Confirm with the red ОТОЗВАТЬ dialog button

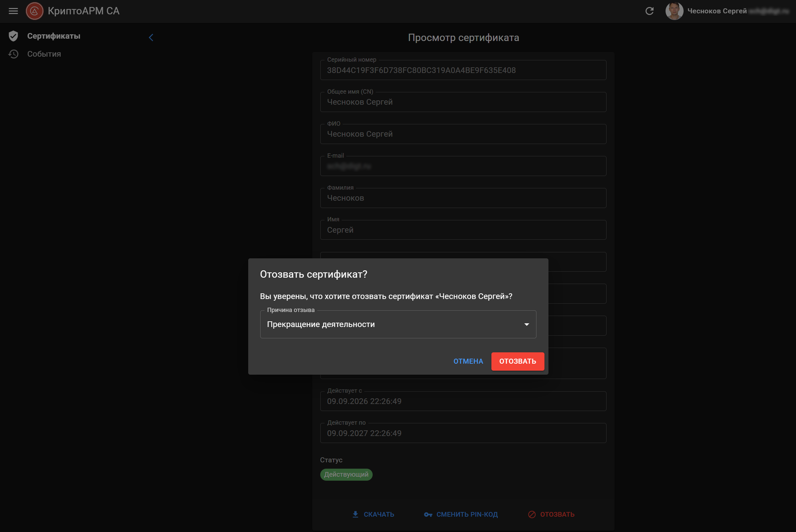click(x=517, y=361)
